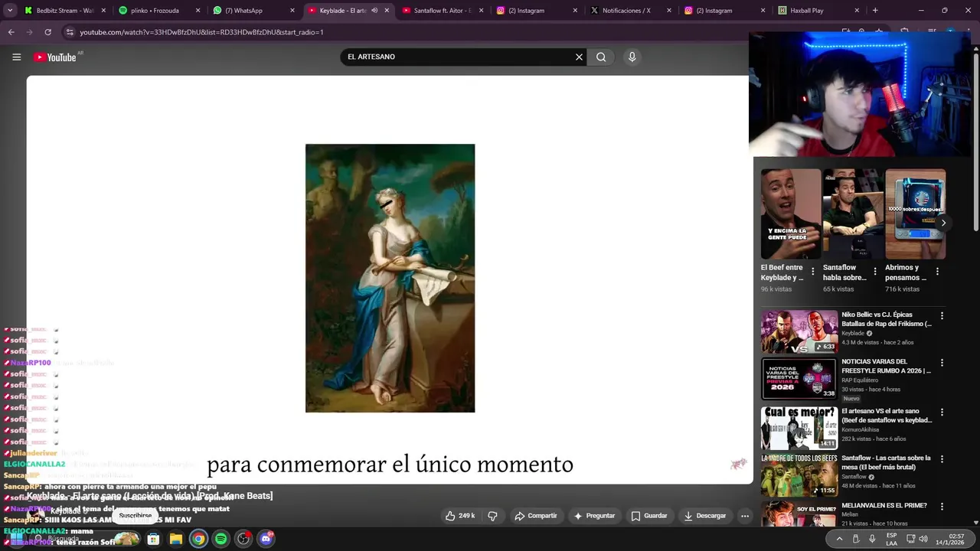Click the Preguntar button
The height and width of the screenshot is (551, 980).
595,516
